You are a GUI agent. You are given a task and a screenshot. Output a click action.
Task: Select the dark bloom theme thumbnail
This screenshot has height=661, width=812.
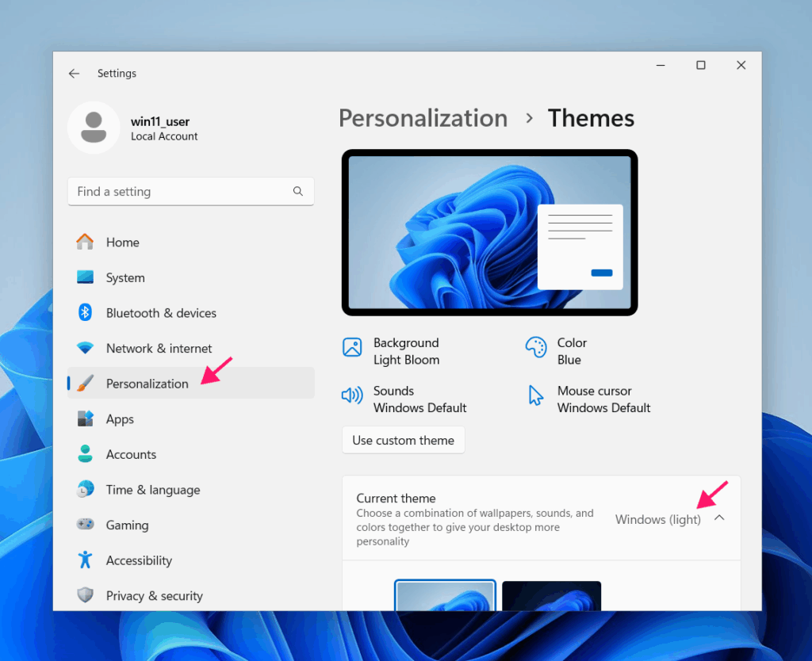coord(552,595)
